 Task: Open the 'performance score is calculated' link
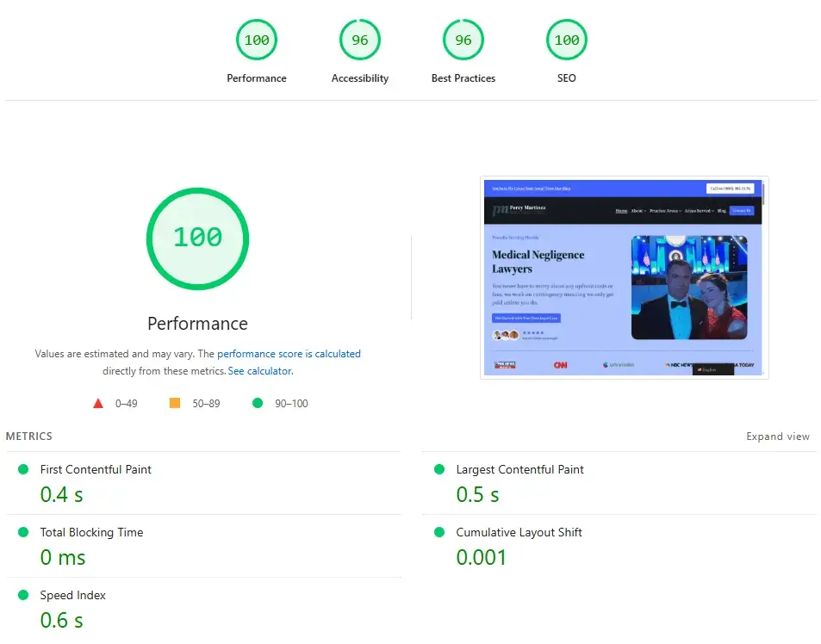pos(289,354)
